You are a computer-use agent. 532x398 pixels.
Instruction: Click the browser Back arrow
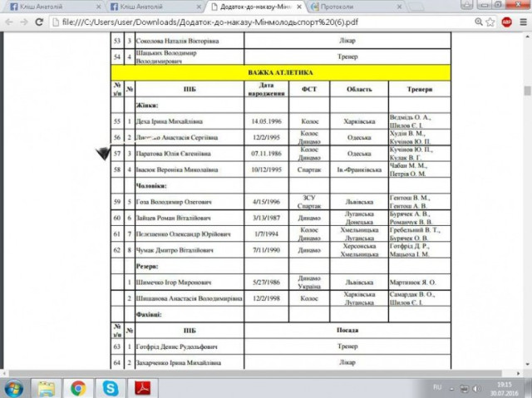(x=9, y=22)
